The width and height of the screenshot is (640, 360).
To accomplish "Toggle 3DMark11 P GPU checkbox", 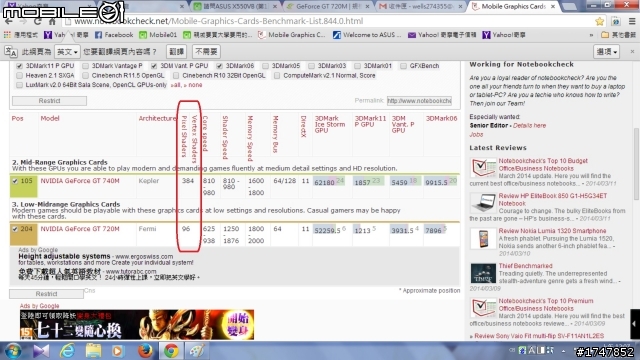I will click(19, 66).
